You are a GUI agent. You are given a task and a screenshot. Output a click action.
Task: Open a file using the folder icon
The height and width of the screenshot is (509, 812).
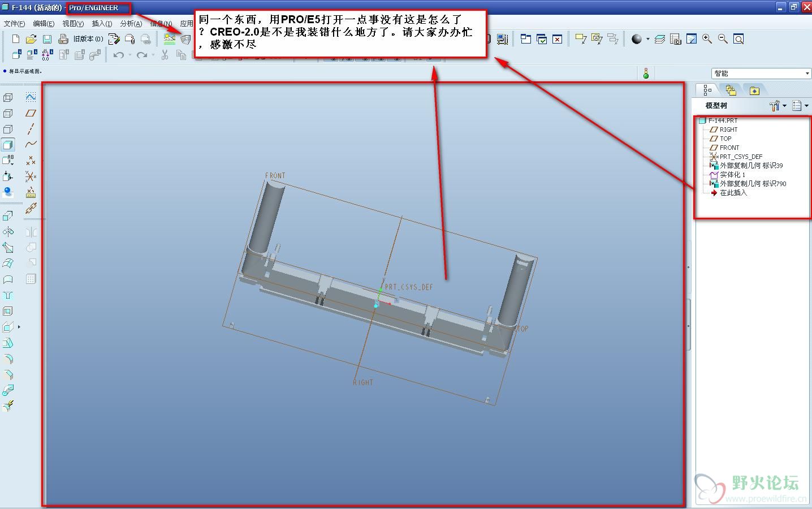click(31, 39)
